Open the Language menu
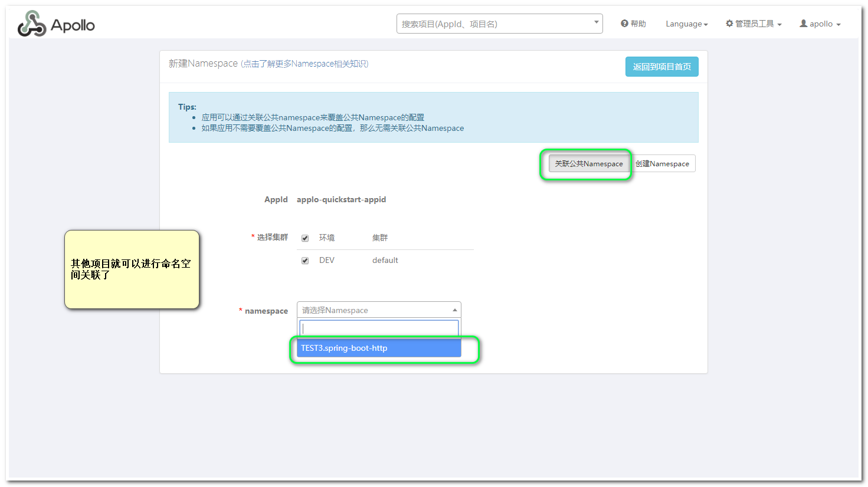Viewport: 868px width, 487px height. point(686,24)
